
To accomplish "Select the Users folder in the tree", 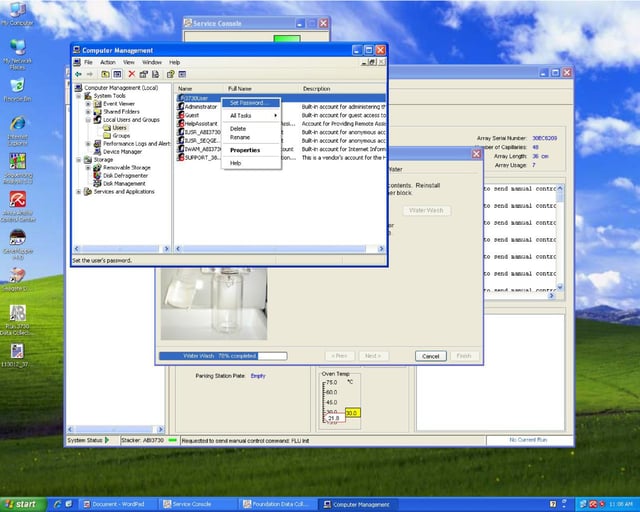I will click(116, 128).
